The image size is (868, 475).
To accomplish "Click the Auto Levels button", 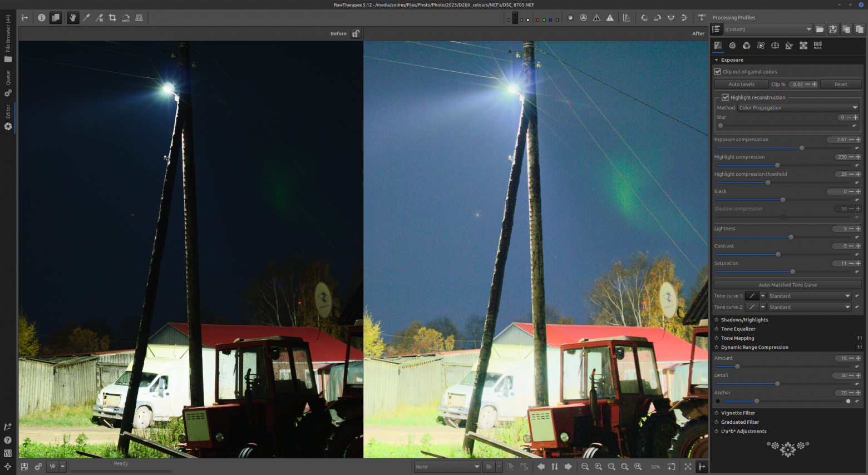I will tap(741, 85).
